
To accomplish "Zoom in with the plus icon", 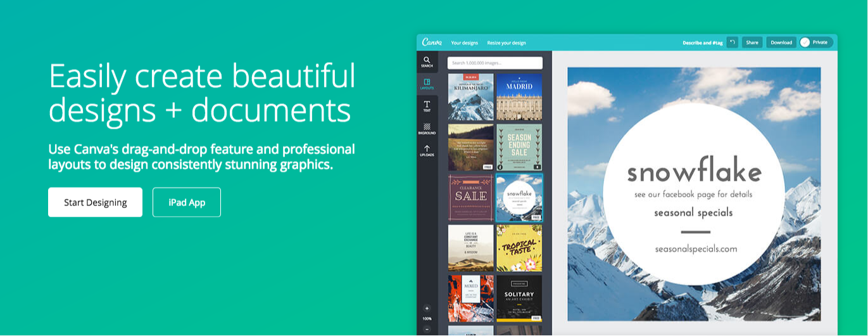I will (427, 308).
